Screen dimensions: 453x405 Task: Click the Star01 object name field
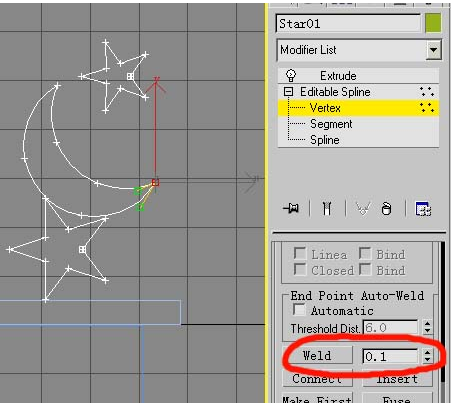tap(348, 24)
